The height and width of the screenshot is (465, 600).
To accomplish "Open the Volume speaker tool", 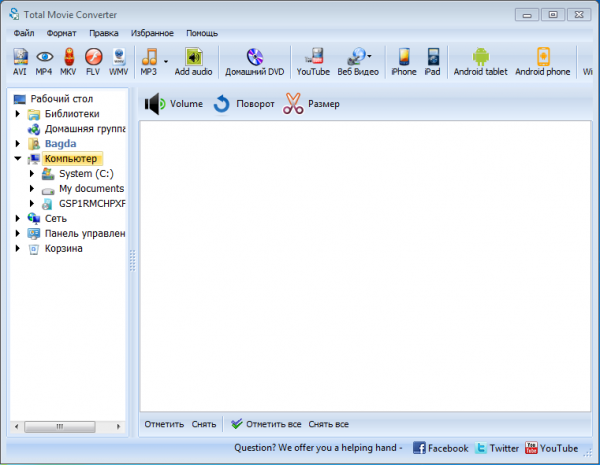I will 174,104.
